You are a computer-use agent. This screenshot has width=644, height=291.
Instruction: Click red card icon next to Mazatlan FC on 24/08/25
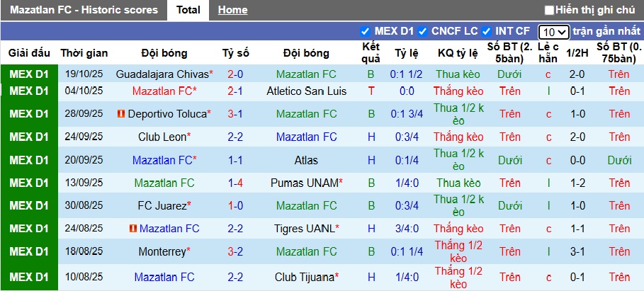click(x=132, y=229)
